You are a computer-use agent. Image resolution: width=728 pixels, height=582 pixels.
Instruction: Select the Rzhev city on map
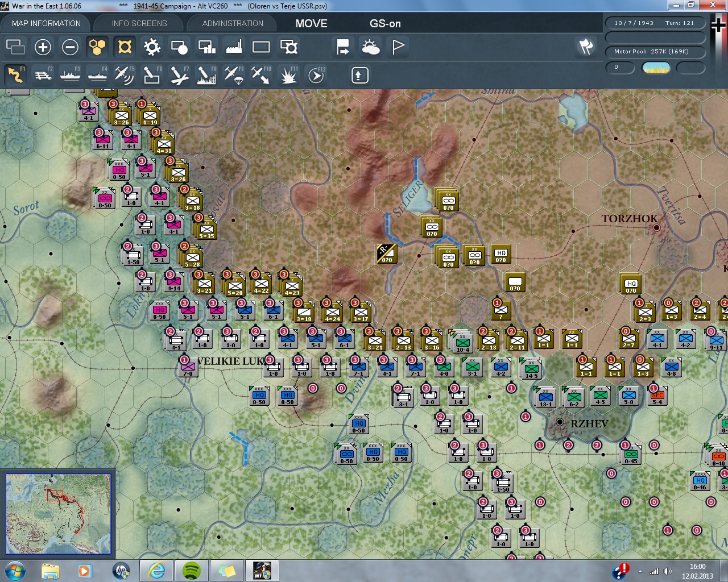pos(560,422)
